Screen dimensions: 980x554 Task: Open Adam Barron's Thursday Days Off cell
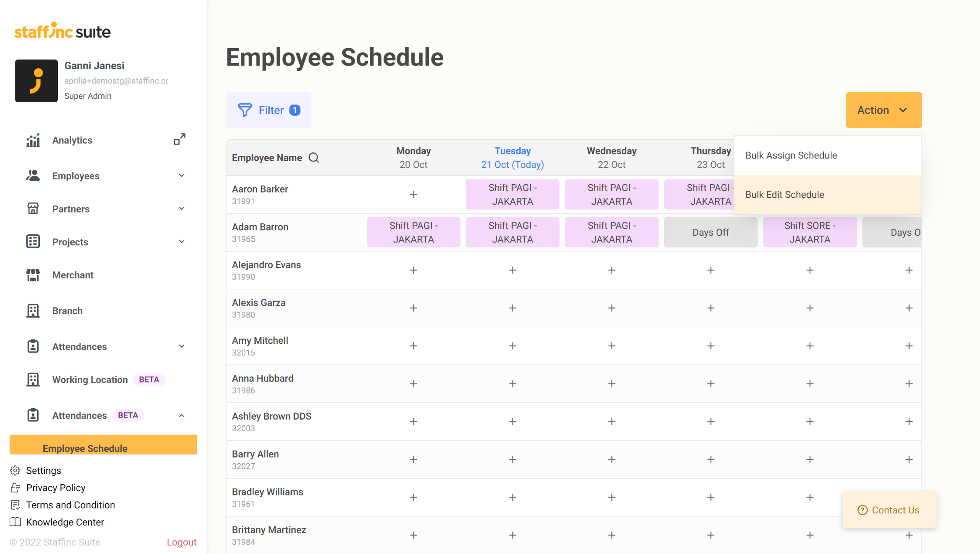[x=710, y=232]
